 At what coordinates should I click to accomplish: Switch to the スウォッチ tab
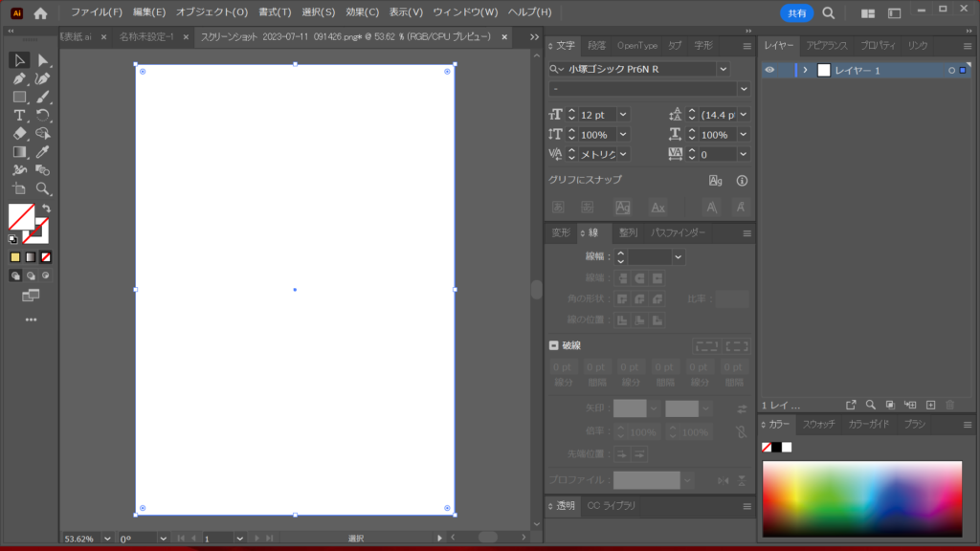tap(819, 424)
